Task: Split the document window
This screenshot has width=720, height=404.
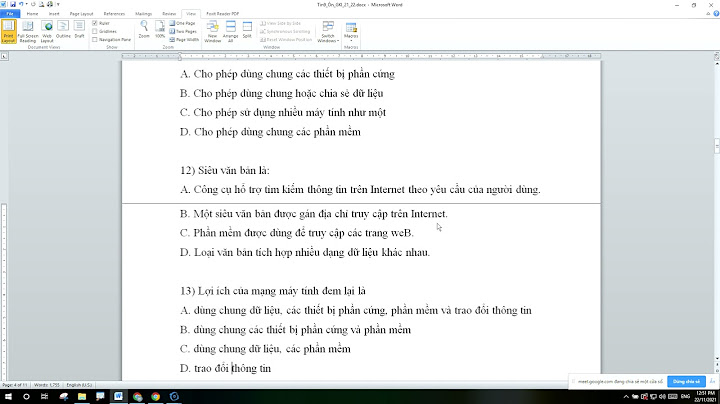Action: (247, 30)
